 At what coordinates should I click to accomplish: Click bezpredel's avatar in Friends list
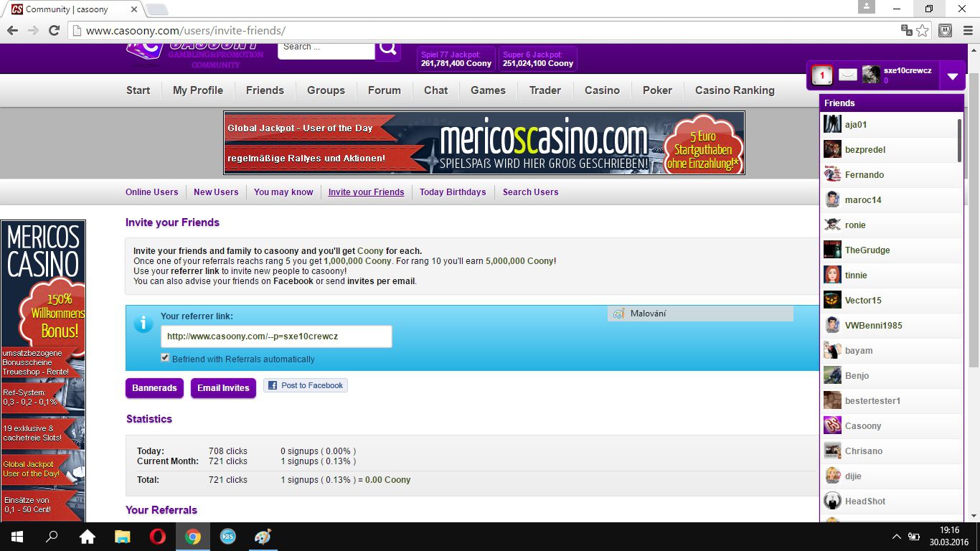[x=832, y=149]
